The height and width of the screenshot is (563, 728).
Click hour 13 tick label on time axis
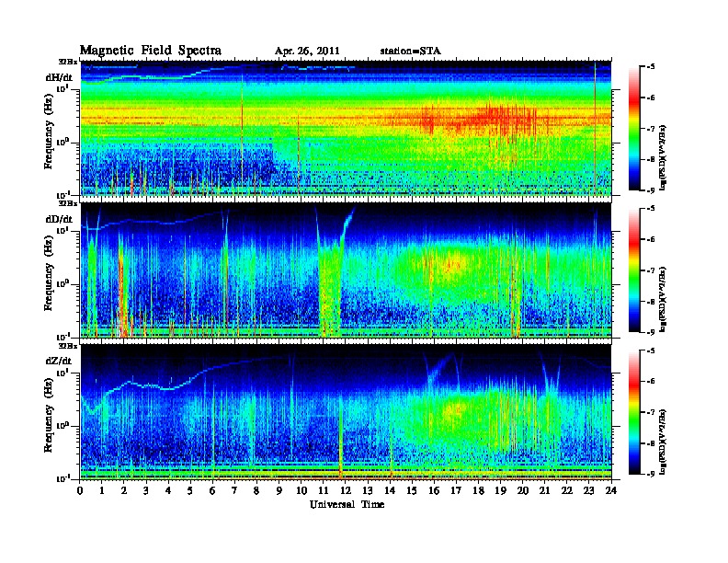tap(368, 490)
